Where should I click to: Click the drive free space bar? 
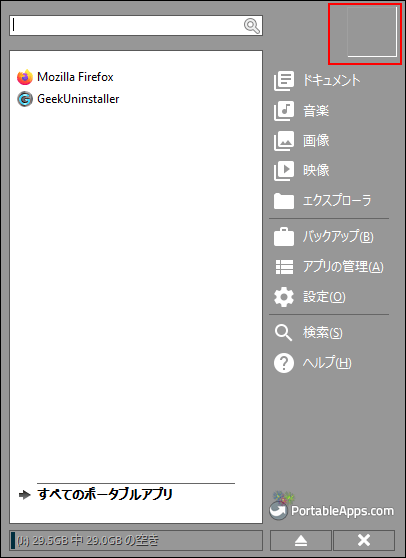(x=136, y=541)
